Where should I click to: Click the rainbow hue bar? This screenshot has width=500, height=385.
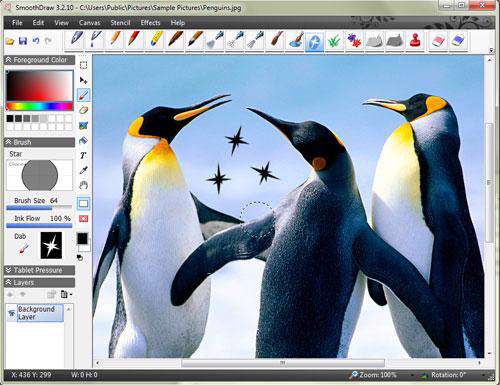(39, 106)
